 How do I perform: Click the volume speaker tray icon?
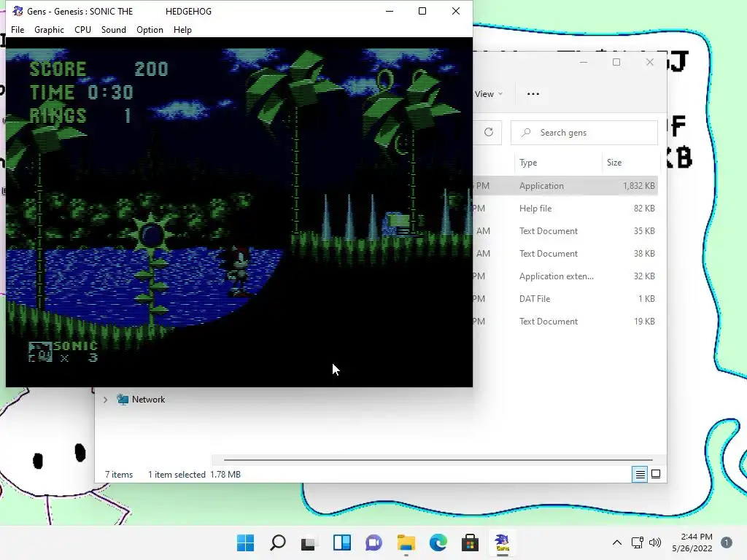pyautogui.click(x=655, y=542)
